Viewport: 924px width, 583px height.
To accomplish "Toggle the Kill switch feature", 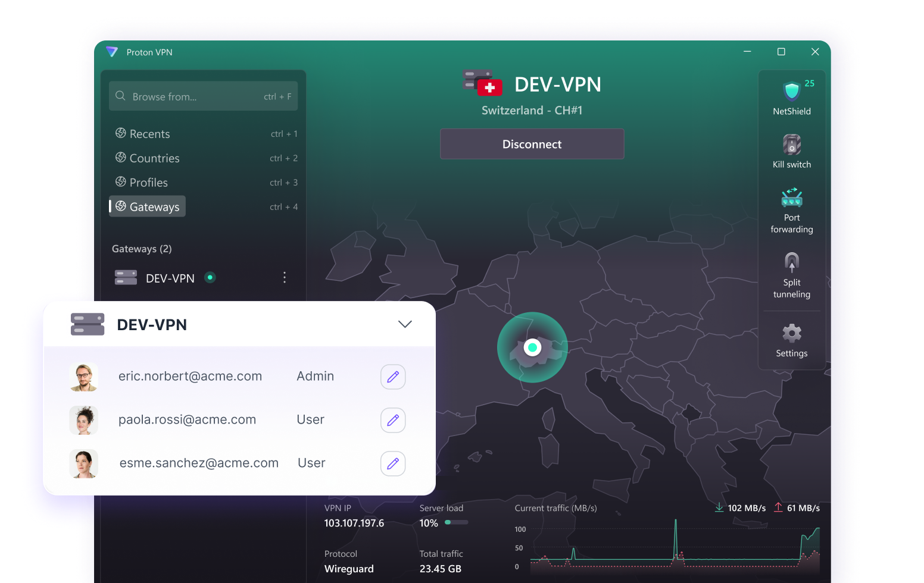I will coord(791,145).
